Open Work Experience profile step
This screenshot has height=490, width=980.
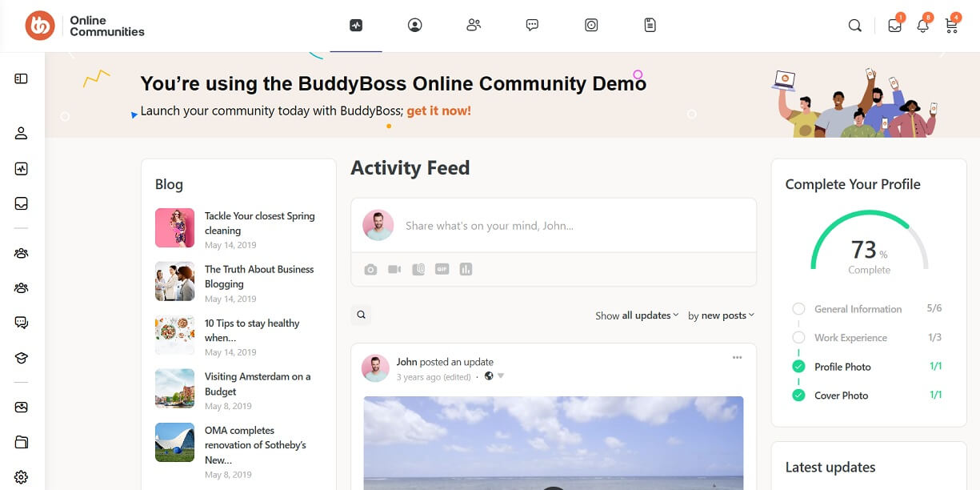tap(850, 338)
